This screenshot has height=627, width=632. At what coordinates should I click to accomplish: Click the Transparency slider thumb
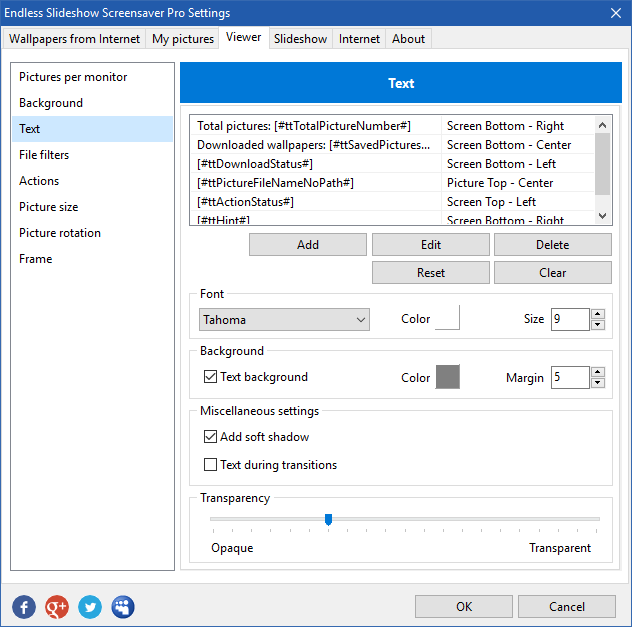pos(328,519)
